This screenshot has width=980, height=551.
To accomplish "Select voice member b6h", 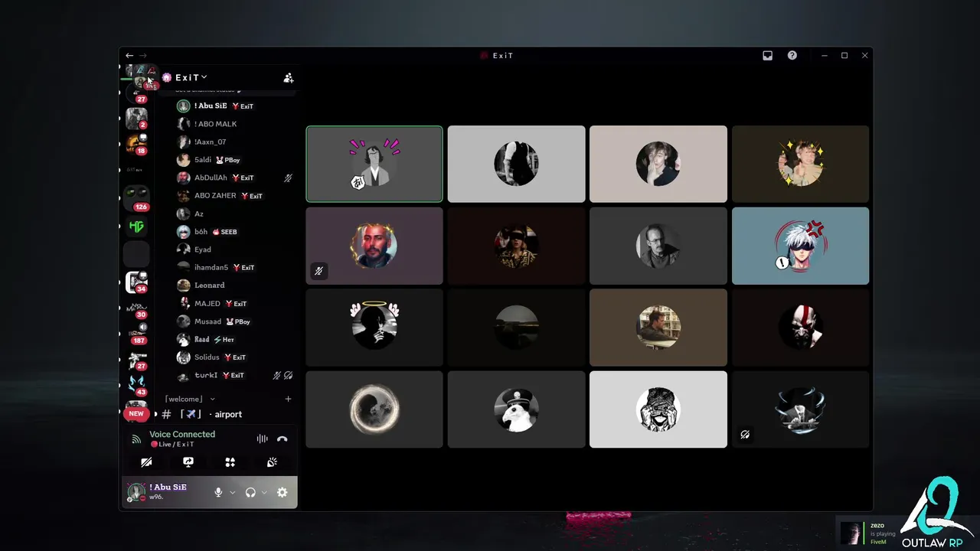I will coord(235,231).
